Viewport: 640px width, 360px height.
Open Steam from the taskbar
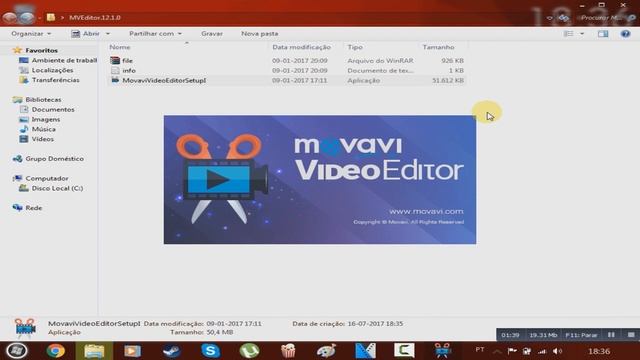(x=171, y=351)
